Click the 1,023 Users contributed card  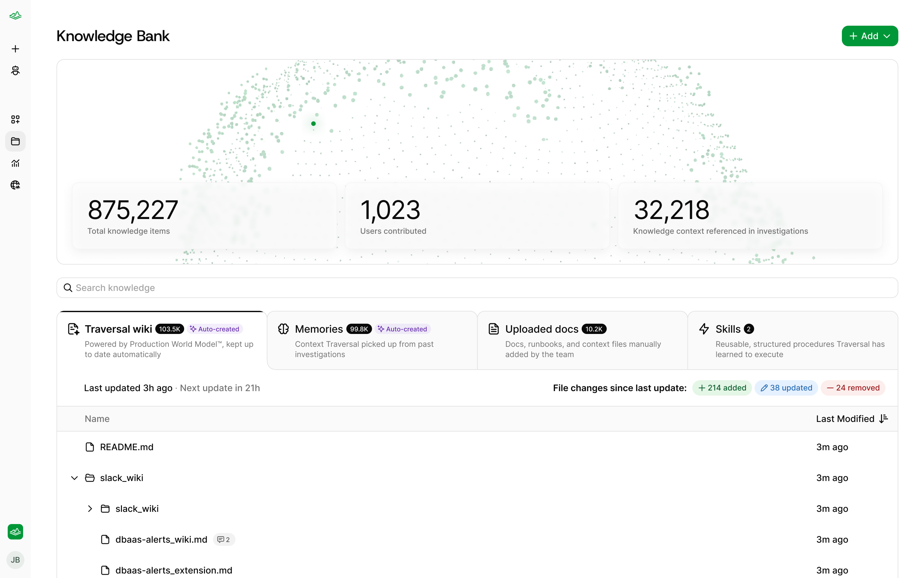pos(477,216)
